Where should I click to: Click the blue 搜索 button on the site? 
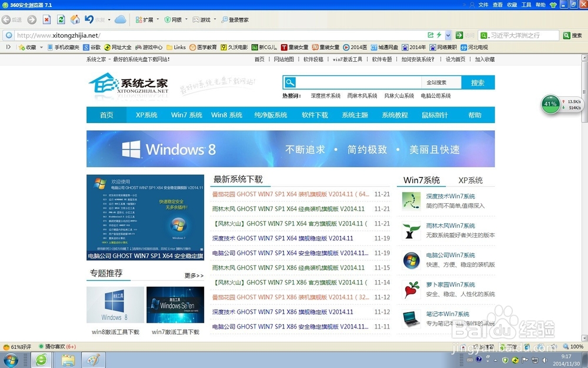click(x=477, y=82)
